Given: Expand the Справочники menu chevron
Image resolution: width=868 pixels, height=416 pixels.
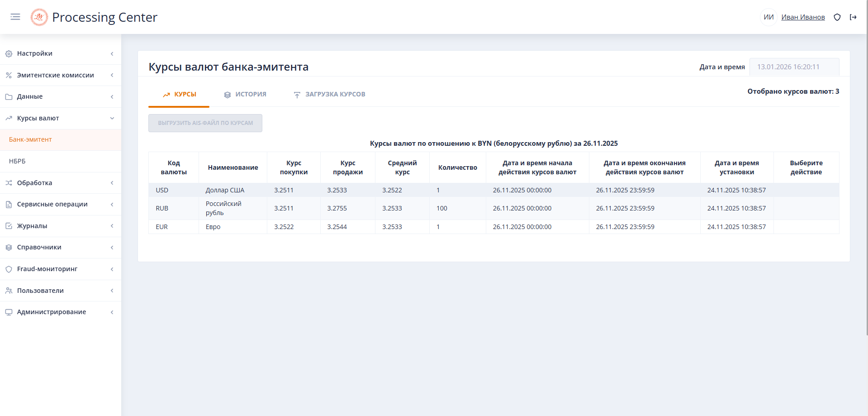Looking at the screenshot, I should (112, 248).
